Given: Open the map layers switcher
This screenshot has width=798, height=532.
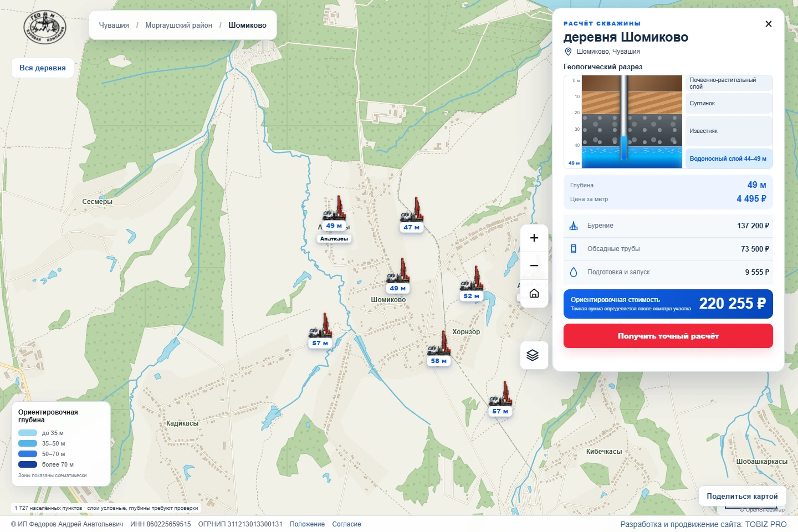Looking at the screenshot, I should 533,355.
